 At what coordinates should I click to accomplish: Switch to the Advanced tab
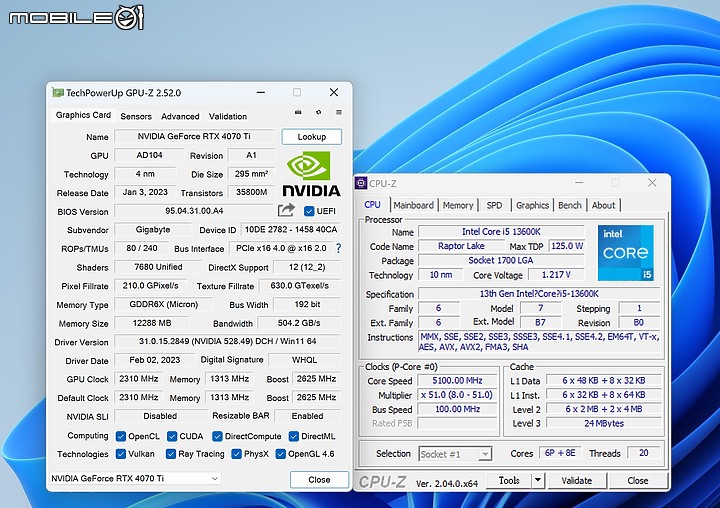(180, 116)
